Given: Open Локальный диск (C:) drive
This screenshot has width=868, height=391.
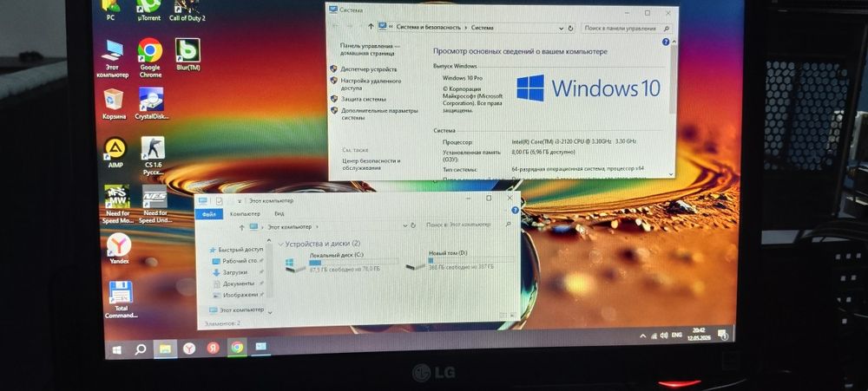Looking at the screenshot, I should pos(341,262).
